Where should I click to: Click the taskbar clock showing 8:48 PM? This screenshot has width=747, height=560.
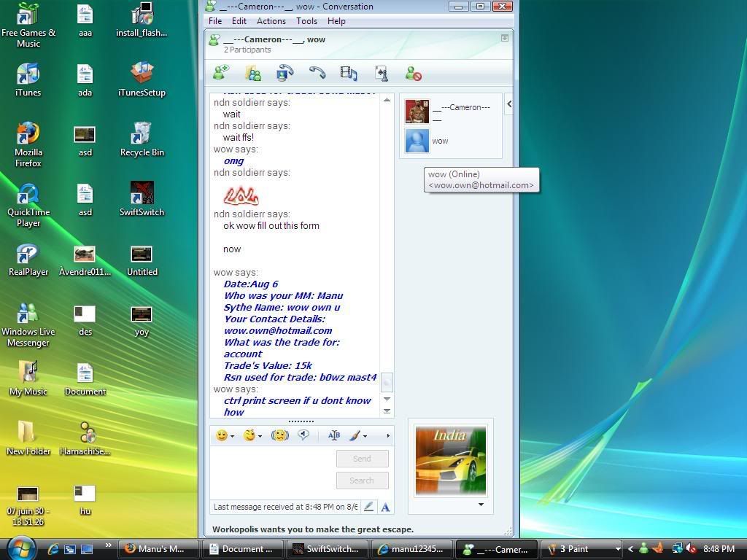pos(719,549)
